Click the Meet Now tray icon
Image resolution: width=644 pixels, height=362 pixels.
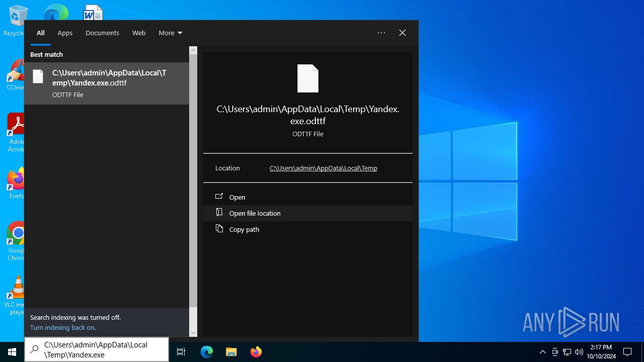click(x=555, y=352)
